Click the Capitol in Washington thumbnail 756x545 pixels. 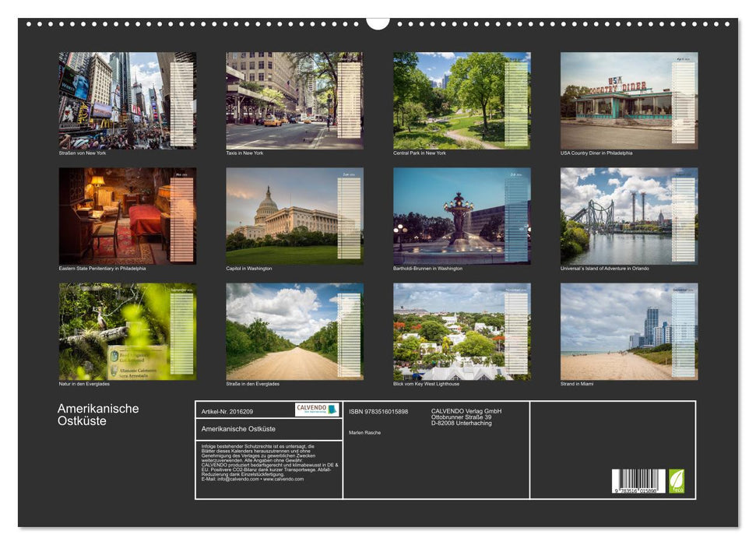coord(293,216)
